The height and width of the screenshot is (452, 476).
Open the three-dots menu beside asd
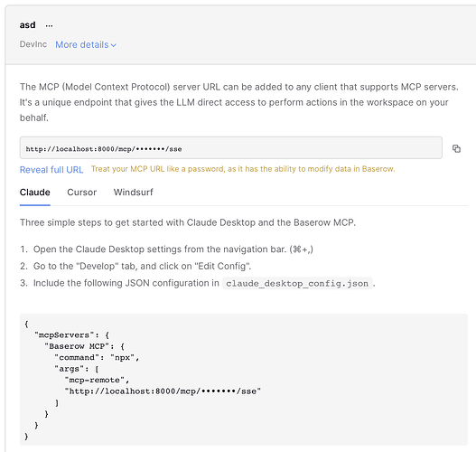click(49, 25)
